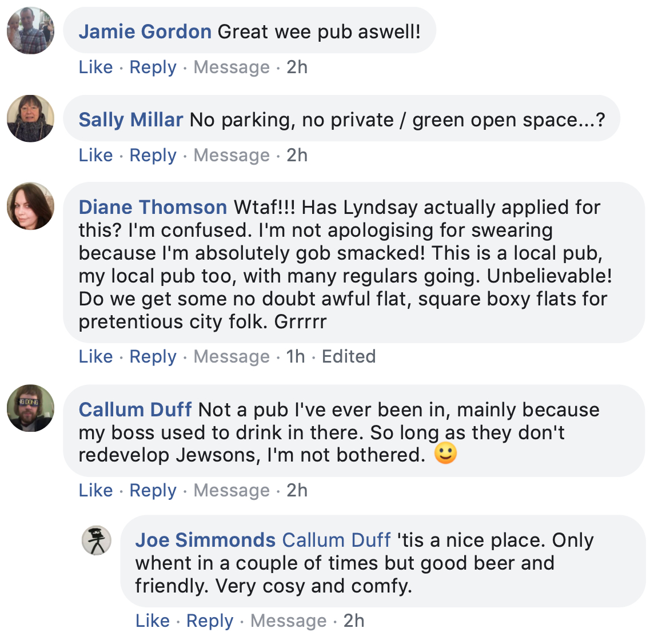Click Sally Millar's name link
This screenshot has width=654, height=644.
point(131,120)
